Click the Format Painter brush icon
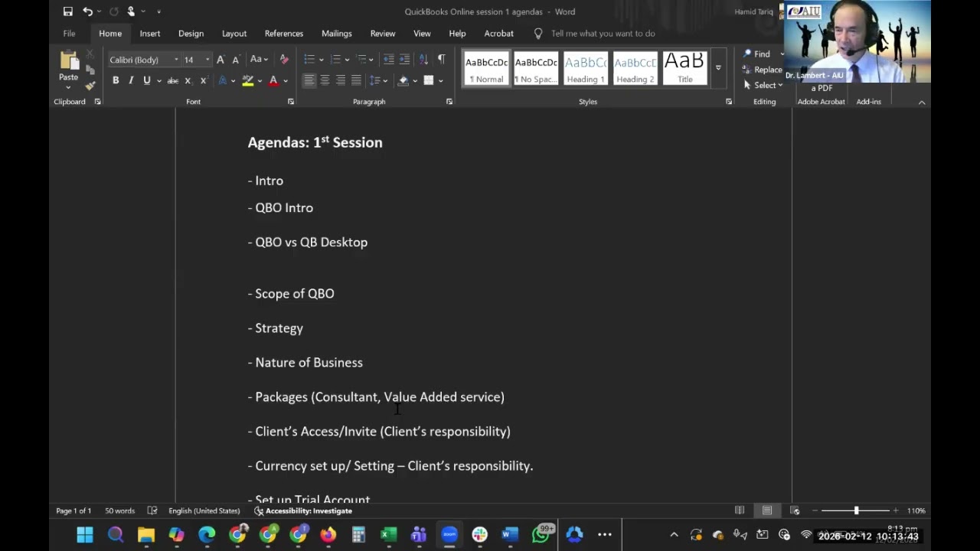This screenshot has width=980, height=551. (x=90, y=85)
